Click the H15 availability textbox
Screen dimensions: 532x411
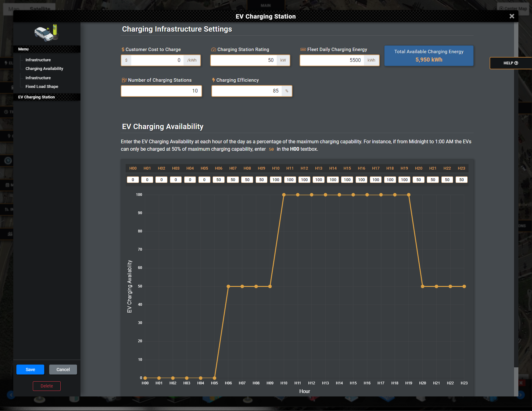pos(347,180)
